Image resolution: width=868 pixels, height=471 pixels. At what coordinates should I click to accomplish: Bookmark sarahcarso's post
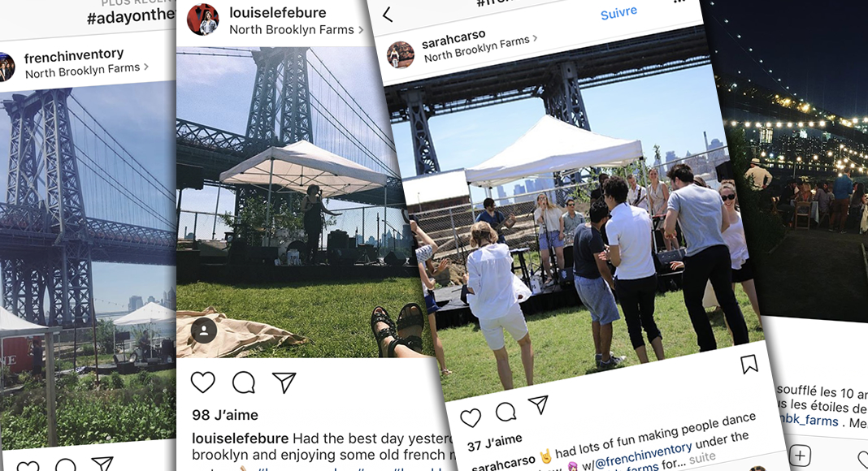tap(749, 364)
